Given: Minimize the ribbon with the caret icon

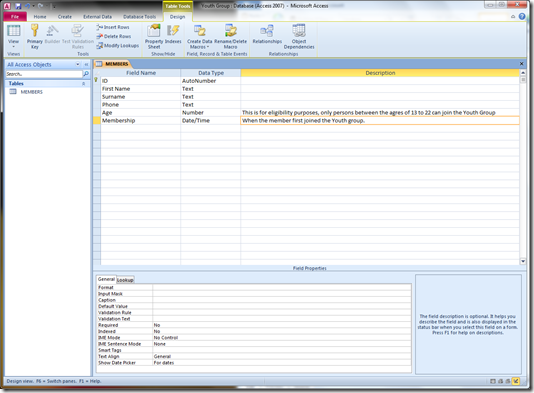Looking at the screenshot, I should [x=513, y=17].
